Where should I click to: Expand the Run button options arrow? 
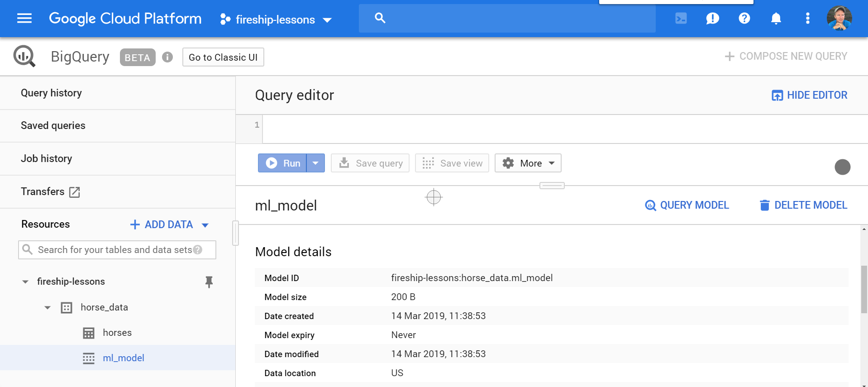[315, 163]
